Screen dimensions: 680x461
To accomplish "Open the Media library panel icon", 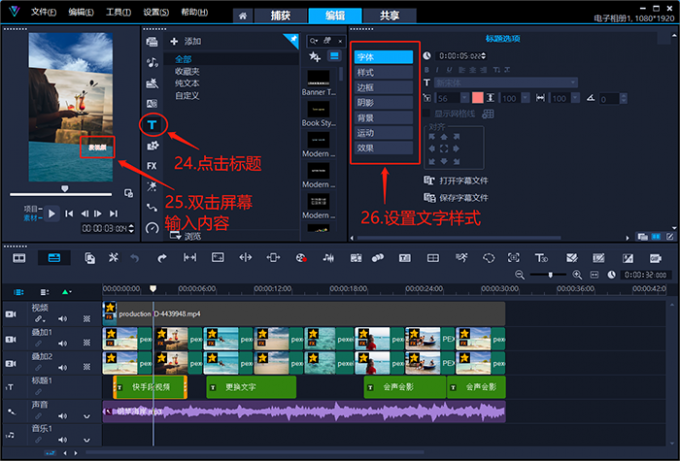I will pyautogui.click(x=152, y=42).
